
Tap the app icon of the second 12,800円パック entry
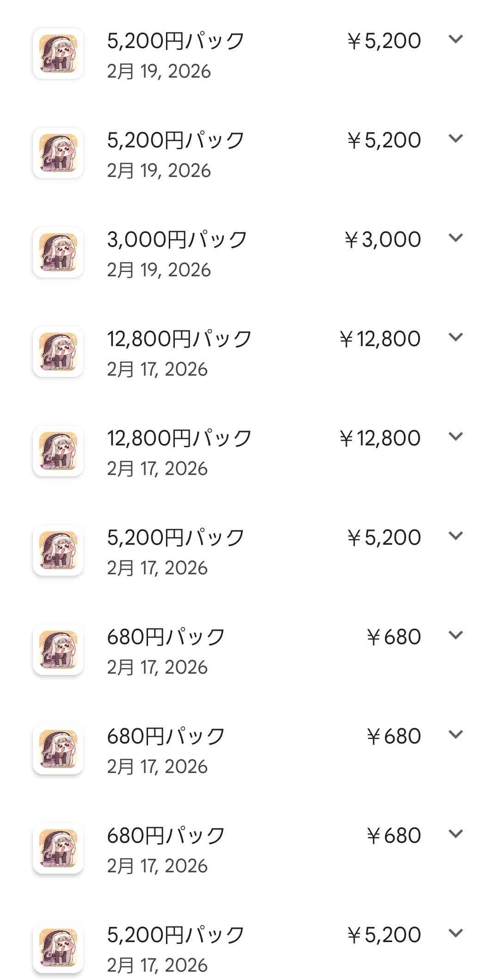(58, 451)
